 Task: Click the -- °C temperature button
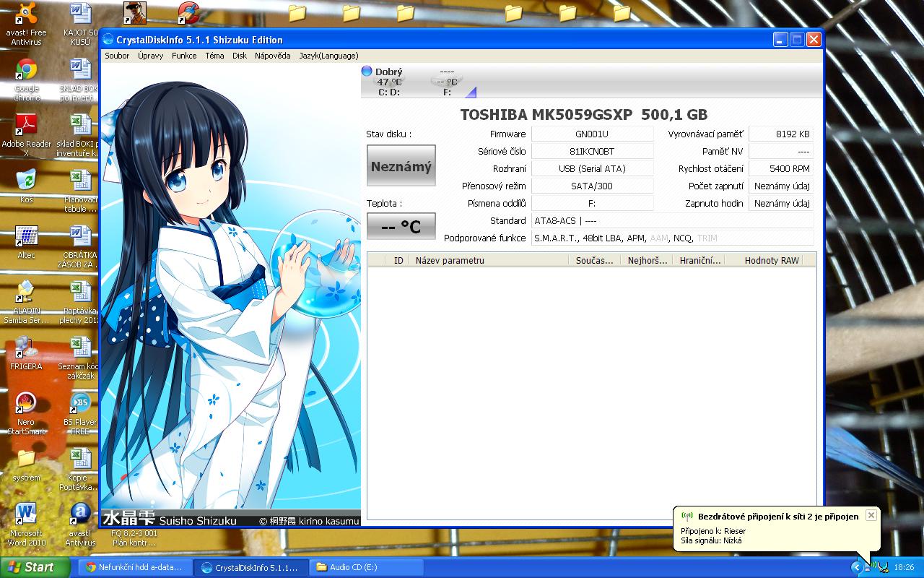click(x=401, y=226)
